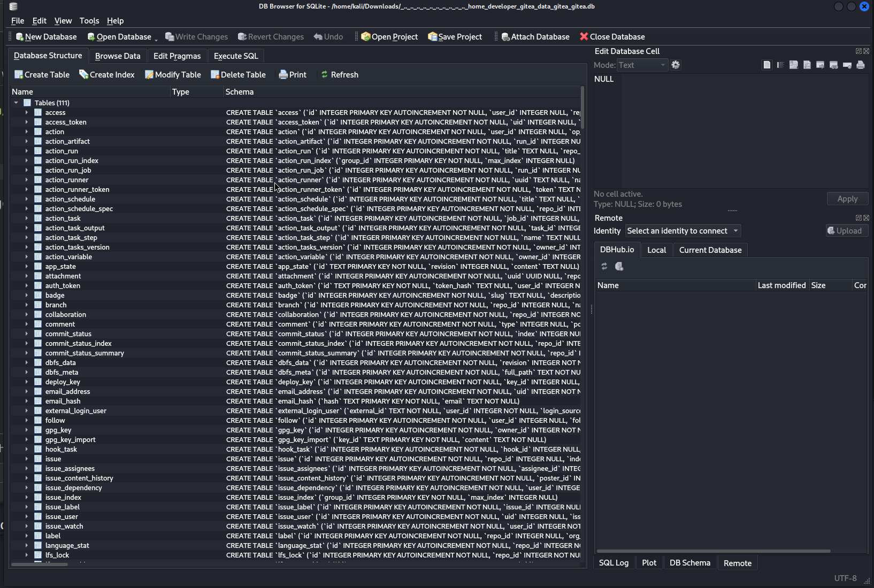874x588 pixels.
Task: Collapse the Tables (111) tree node
Action: (x=16, y=103)
